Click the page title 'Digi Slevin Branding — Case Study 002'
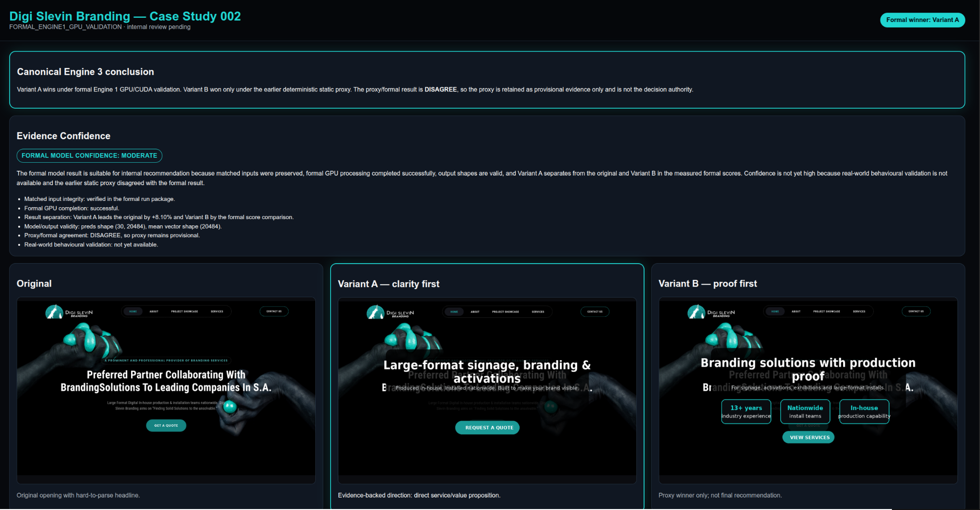Viewport: 980px width, 510px height. (125, 16)
